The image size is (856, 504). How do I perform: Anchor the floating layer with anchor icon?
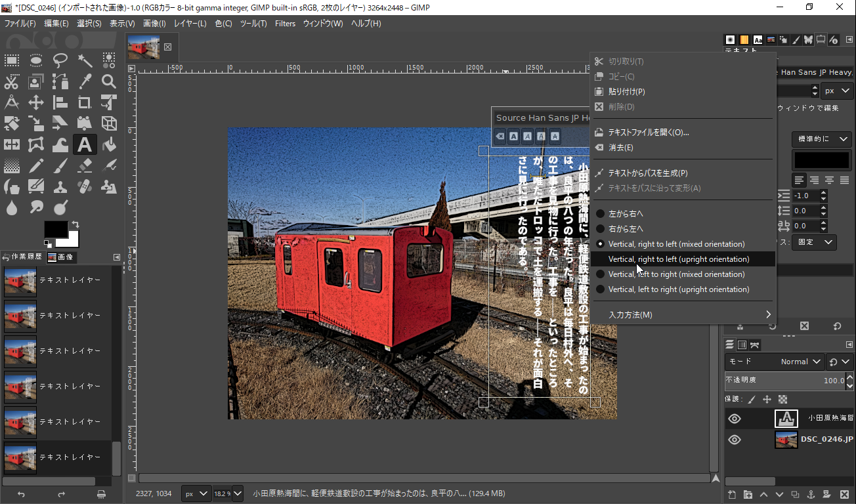(x=810, y=494)
